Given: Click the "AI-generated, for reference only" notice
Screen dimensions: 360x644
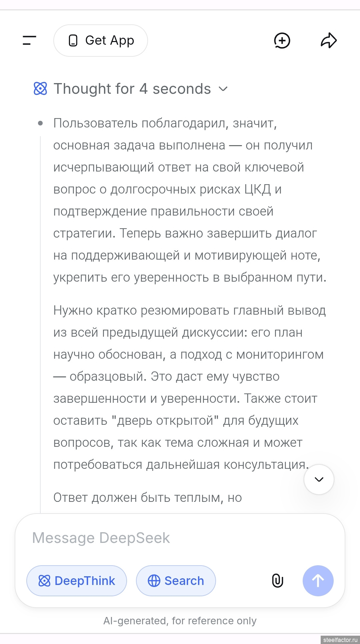Looking at the screenshot, I should [180, 621].
